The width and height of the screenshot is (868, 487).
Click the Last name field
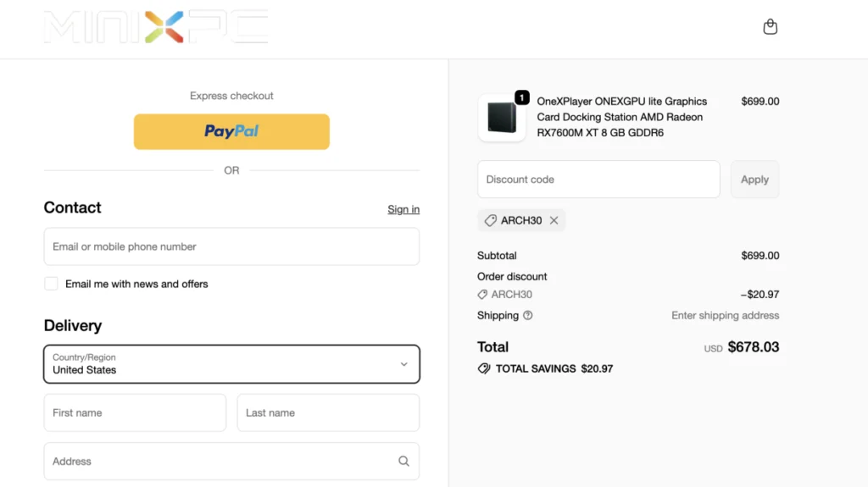(x=328, y=413)
